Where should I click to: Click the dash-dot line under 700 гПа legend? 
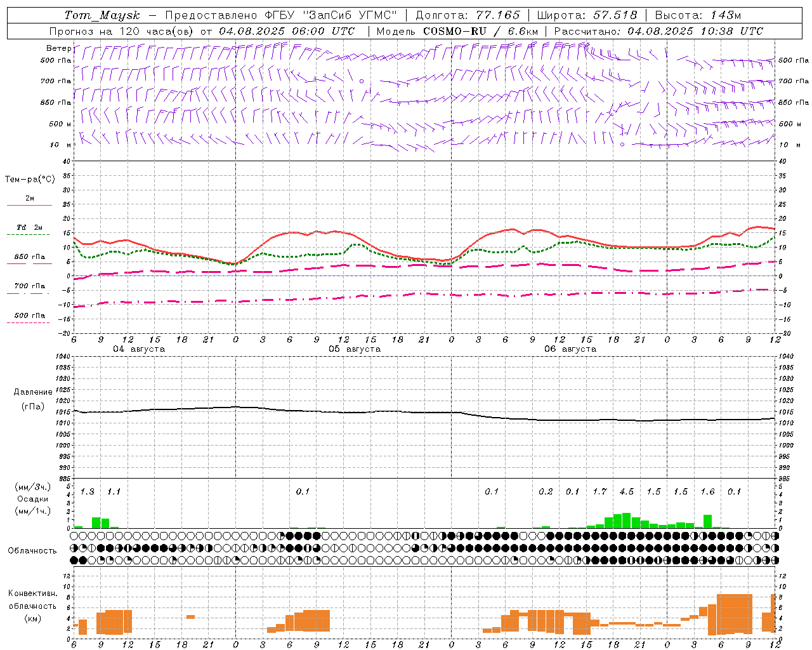point(28,293)
